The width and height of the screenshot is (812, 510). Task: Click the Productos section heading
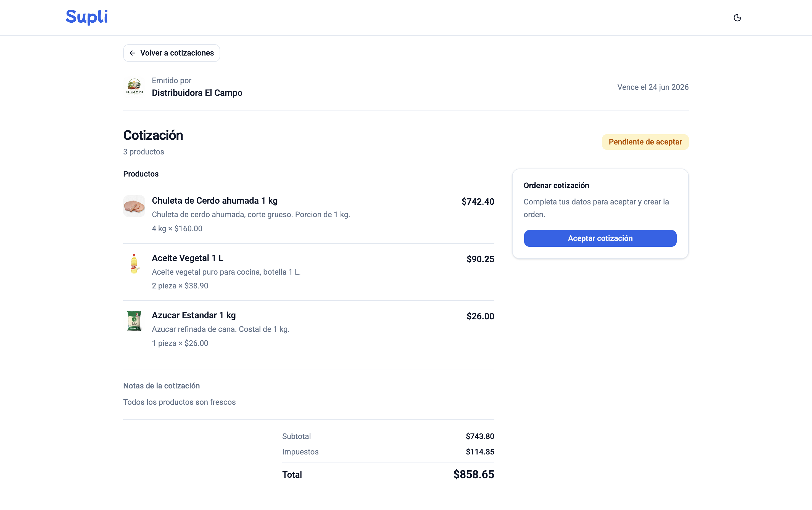click(141, 174)
